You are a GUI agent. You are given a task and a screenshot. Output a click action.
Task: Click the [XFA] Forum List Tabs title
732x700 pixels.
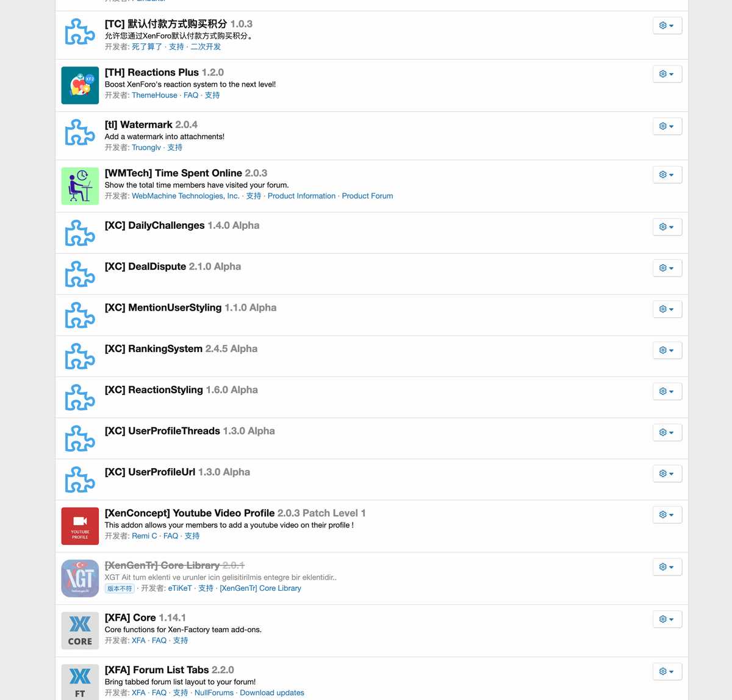coord(157,669)
